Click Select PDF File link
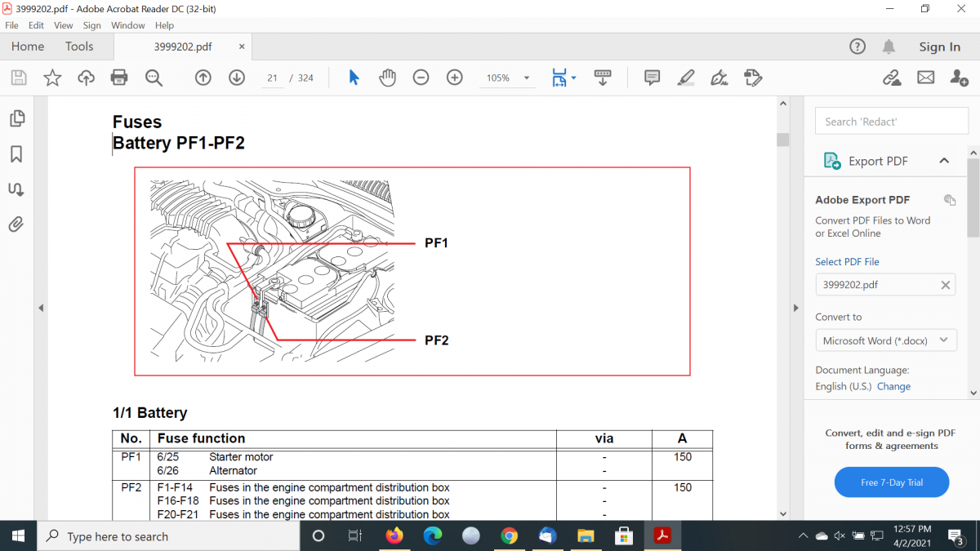Screen dimensions: 980x551 point(847,262)
